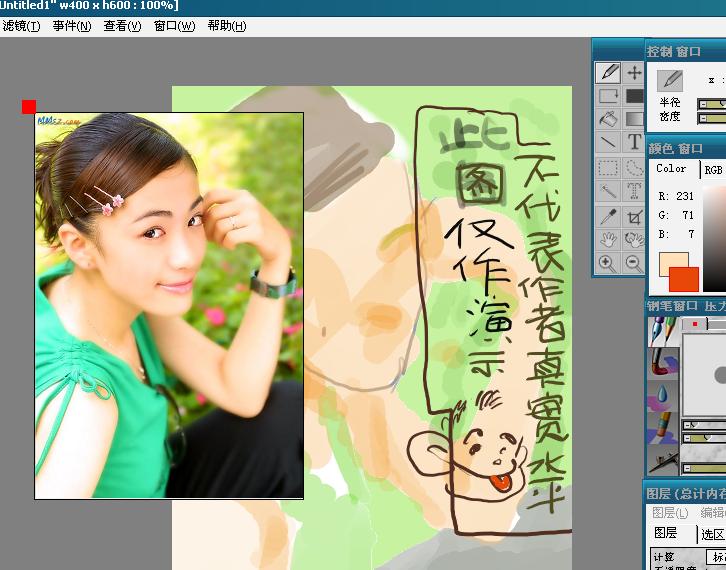Switch to the 选区 tab
This screenshot has height=570, width=726.
[x=713, y=534]
